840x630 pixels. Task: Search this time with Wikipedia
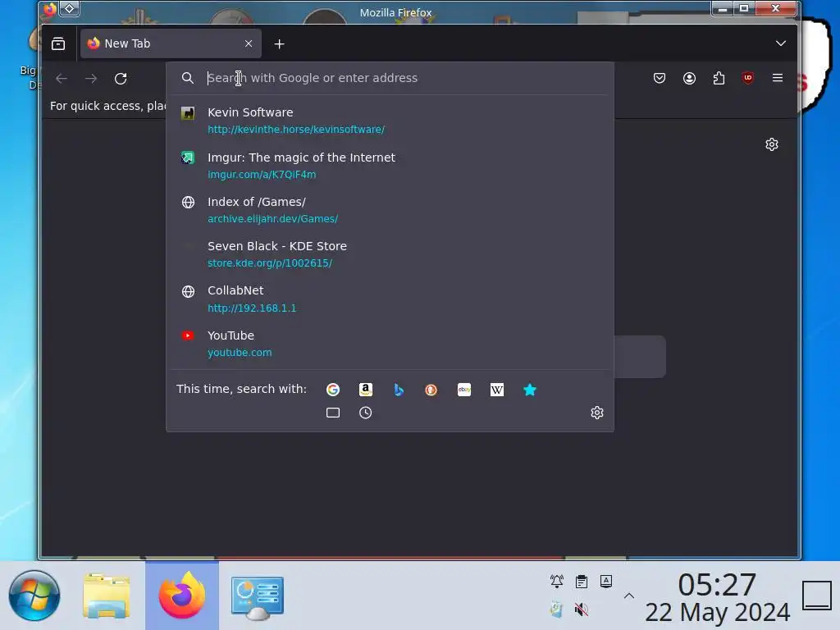coord(496,390)
